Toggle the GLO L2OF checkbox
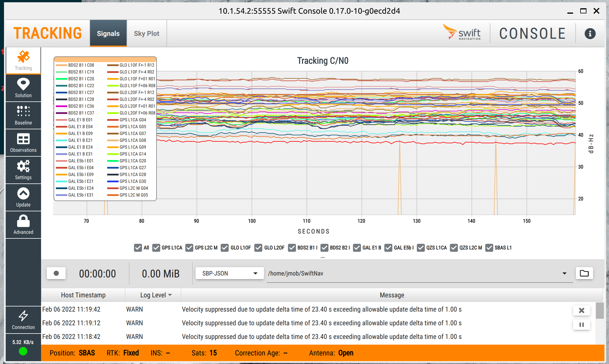The height and width of the screenshot is (364, 609). (x=259, y=248)
